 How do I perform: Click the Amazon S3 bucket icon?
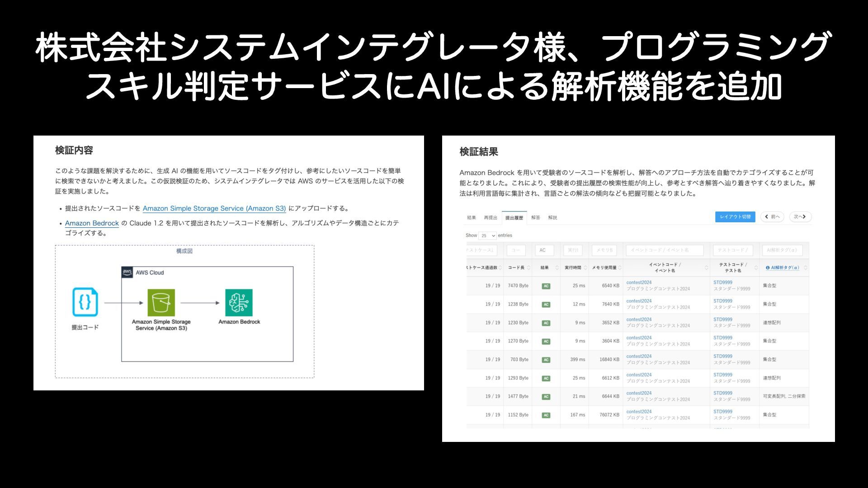pos(161,303)
